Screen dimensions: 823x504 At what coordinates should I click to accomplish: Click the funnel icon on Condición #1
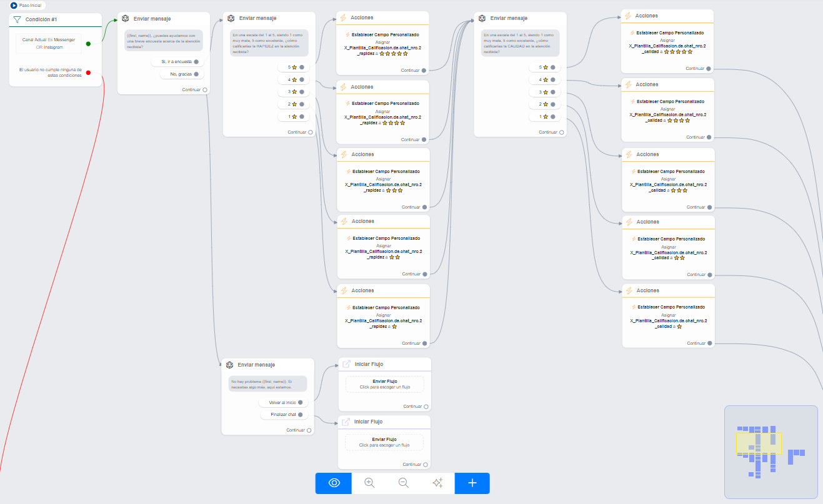coord(17,19)
